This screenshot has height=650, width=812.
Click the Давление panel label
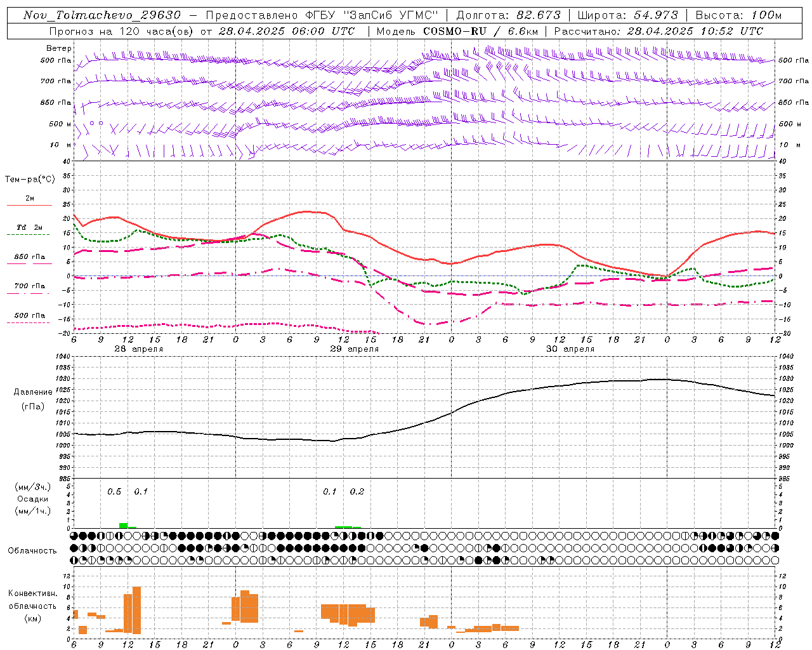(x=33, y=392)
